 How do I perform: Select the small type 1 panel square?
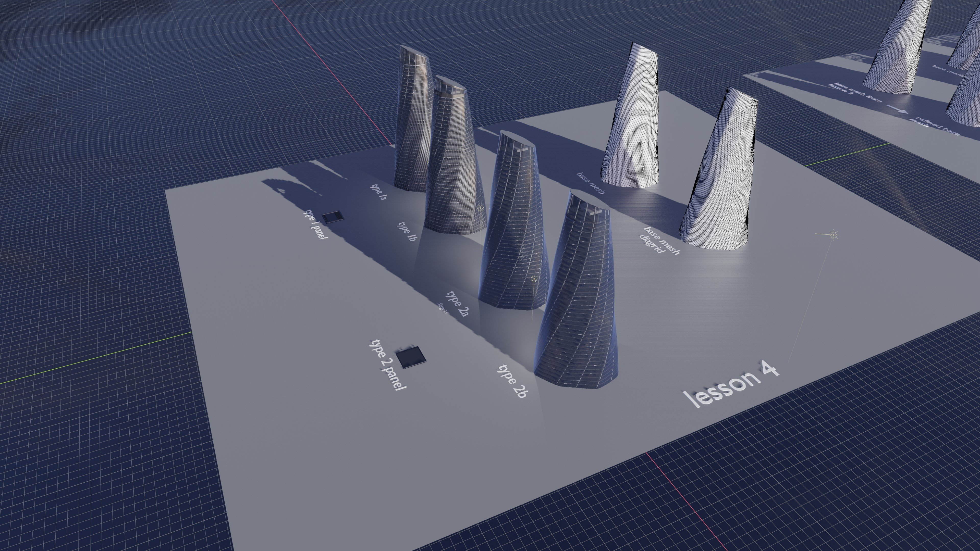[x=333, y=217]
